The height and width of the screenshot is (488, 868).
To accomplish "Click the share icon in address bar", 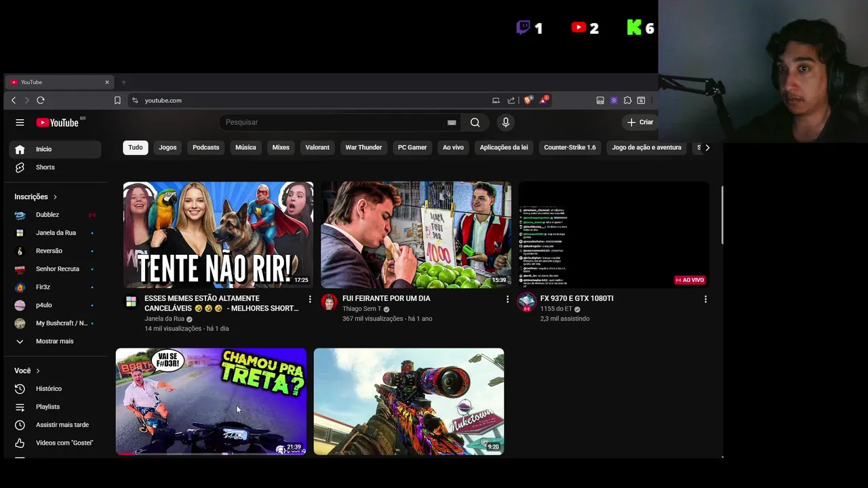I will 511,100.
